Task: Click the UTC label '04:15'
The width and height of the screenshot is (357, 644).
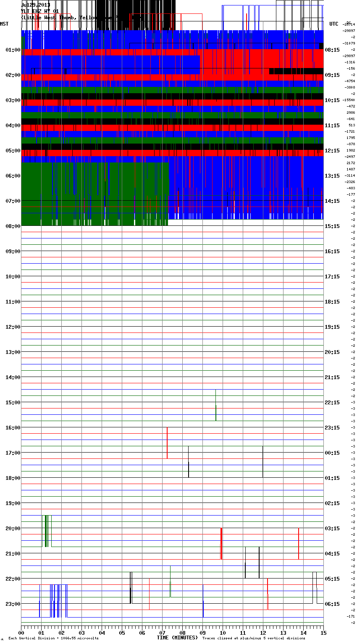Action: 332,554
